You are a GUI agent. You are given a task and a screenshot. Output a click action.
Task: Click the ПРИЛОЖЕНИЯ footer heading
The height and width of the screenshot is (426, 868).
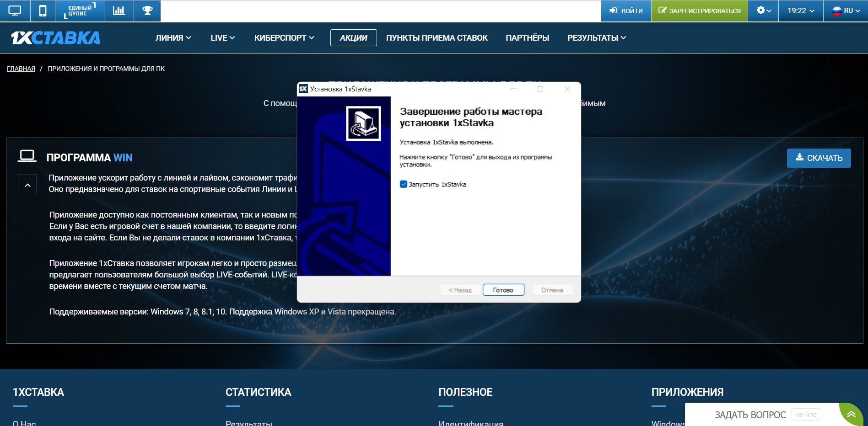[x=687, y=392]
